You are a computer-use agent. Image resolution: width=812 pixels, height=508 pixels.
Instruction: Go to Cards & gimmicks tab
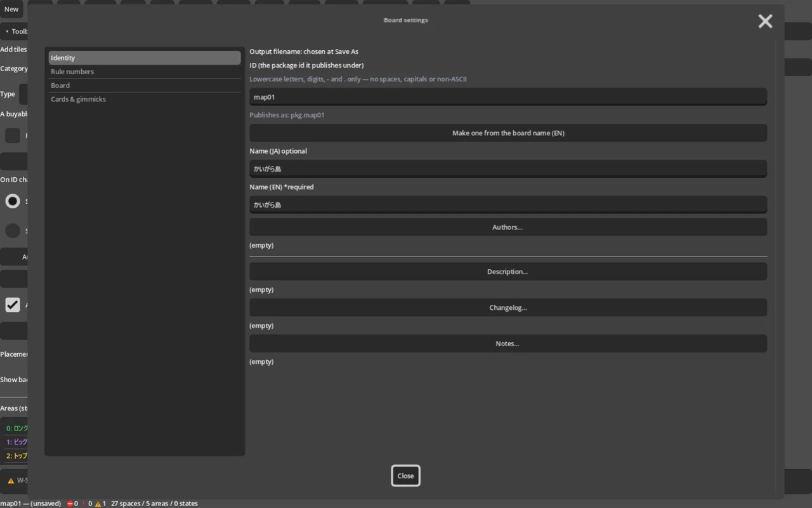(145, 99)
